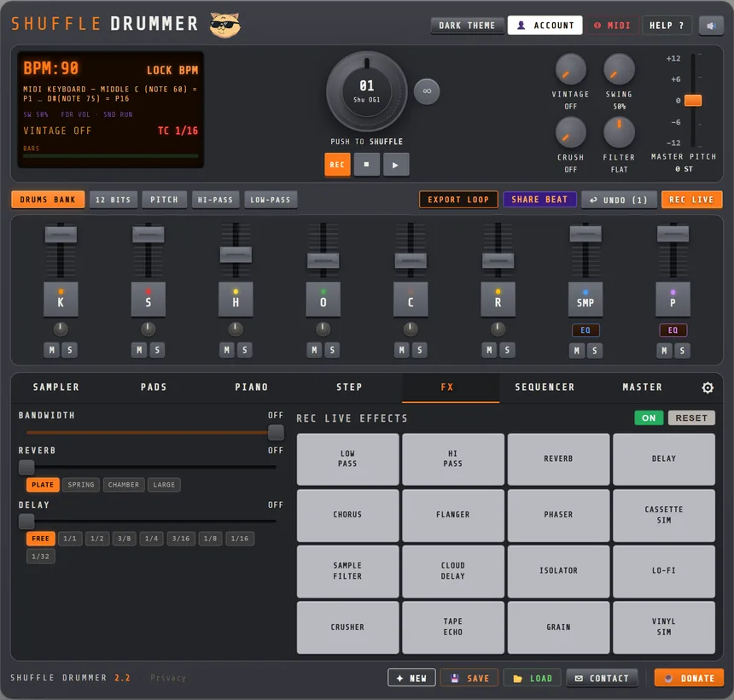The height and width of the screenshot is (700, 734).
Task: Open settings via the gear icon
Action: coord(708,388)
